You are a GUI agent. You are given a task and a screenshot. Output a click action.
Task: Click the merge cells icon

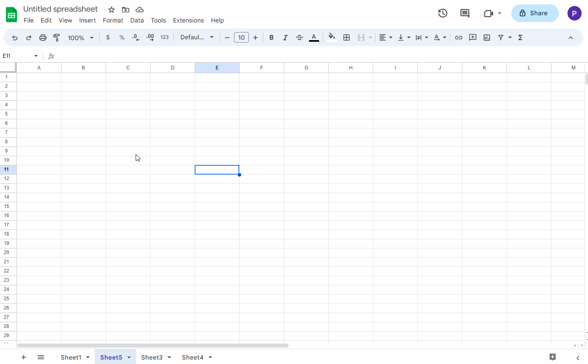pyautogui.click(x=361, y=37)
